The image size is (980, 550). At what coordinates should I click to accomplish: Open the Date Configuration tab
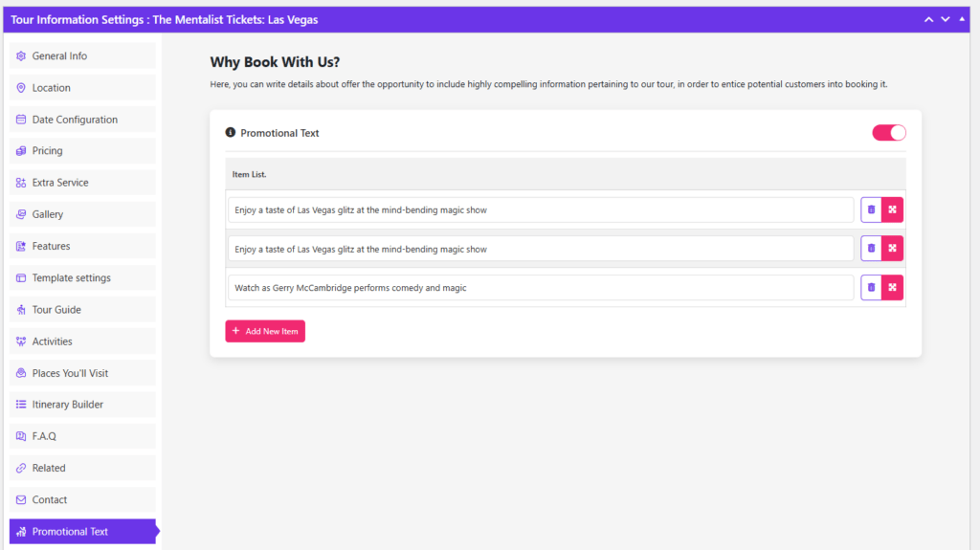click(x=82, y=120)
